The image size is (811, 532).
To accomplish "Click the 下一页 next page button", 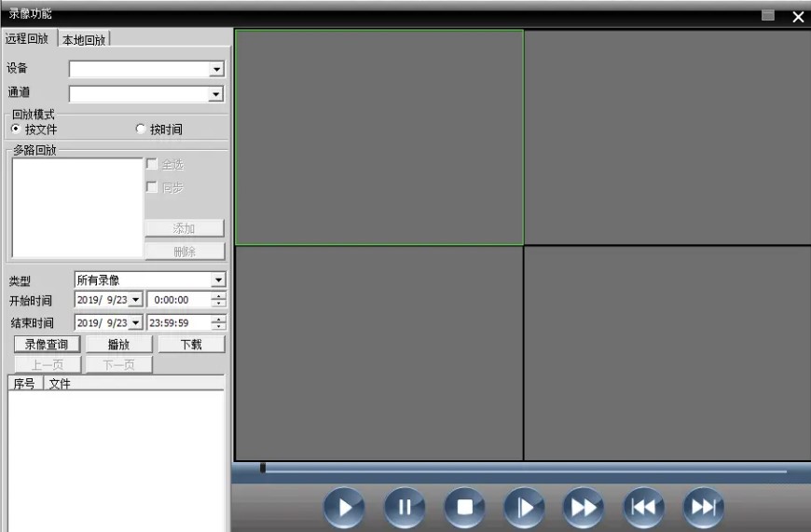I will click(119, 364).
